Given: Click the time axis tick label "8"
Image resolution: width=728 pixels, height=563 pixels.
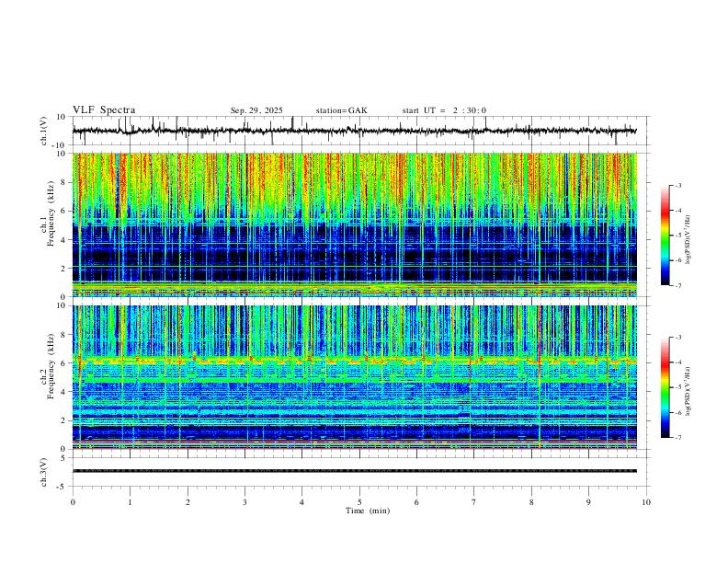Looking at the screenshot, I should (x=531, y=502).
